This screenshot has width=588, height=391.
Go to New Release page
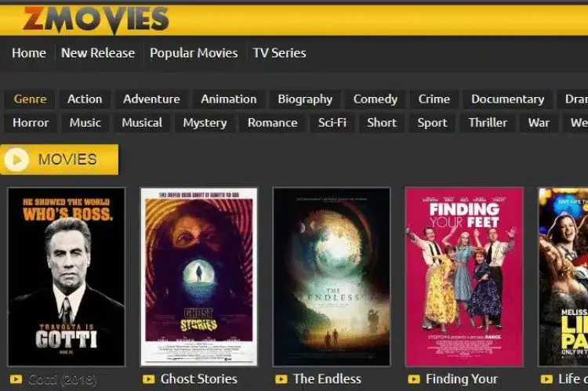click(x=98, y=52)
